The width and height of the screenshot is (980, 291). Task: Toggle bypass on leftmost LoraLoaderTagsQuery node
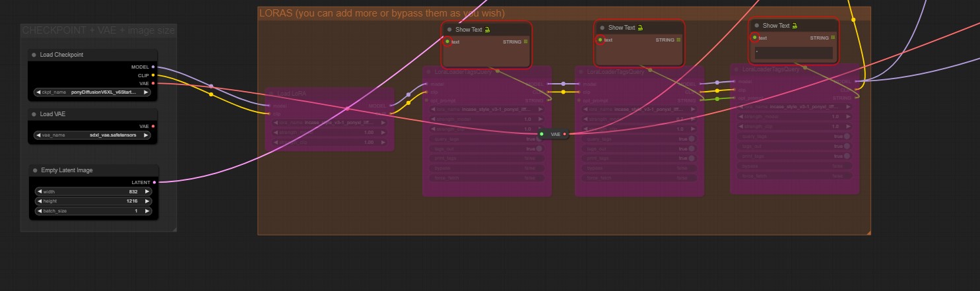[x=488, y=168]
